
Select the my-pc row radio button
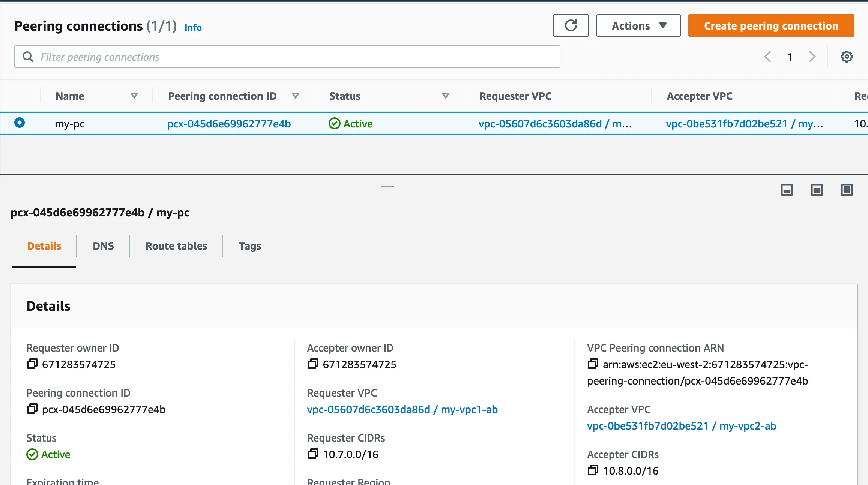point(20,123)
